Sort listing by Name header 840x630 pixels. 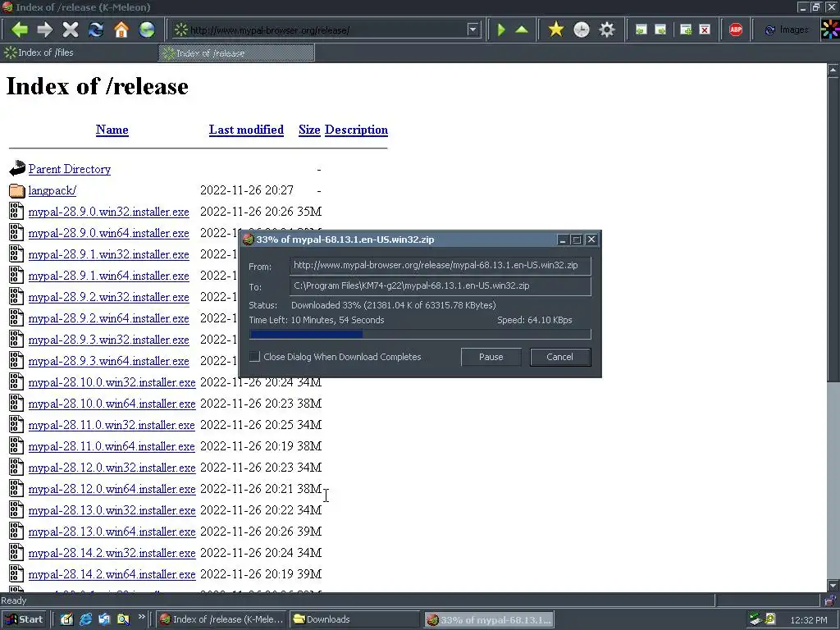(112, 130)
